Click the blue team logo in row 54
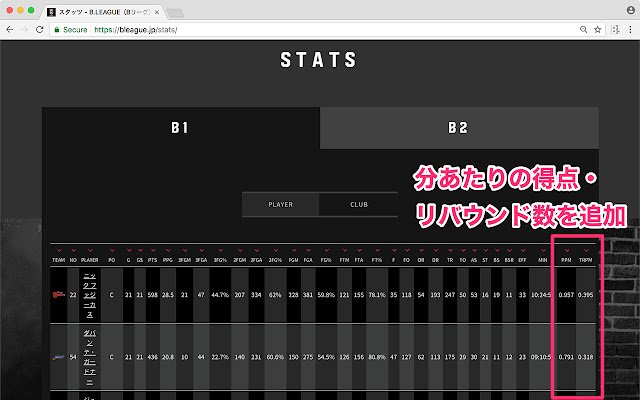This screenshot has height=400, width=640. point(58,357)
